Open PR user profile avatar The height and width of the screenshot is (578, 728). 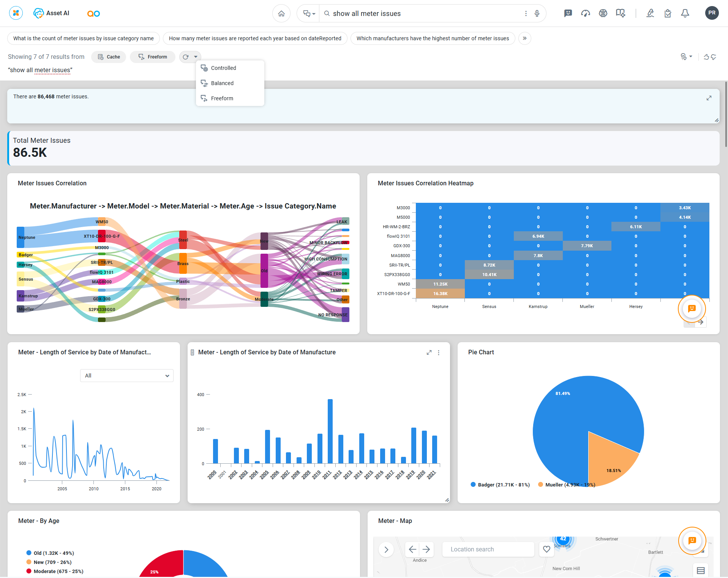click(712, 13)
